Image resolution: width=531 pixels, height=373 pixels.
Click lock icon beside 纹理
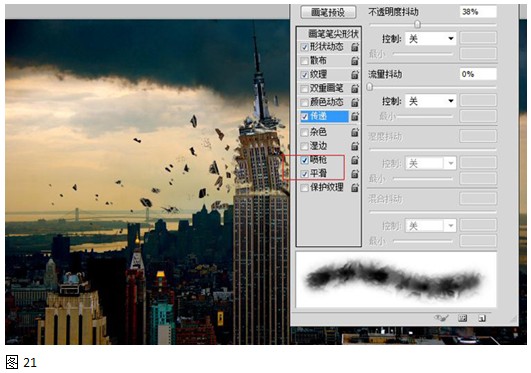tap(355, 75)
